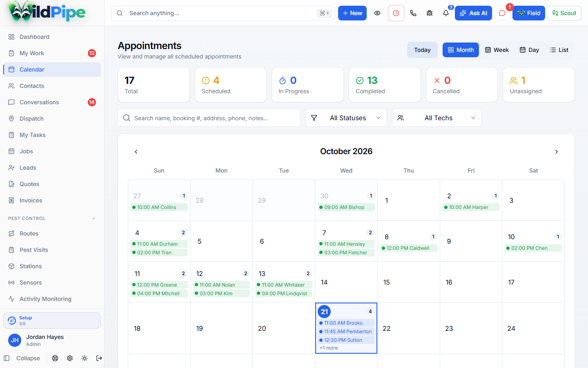Click the help lifebuoy icon at the bottom
The height and width of the screenshot is (368, 588).
point(55,358)
